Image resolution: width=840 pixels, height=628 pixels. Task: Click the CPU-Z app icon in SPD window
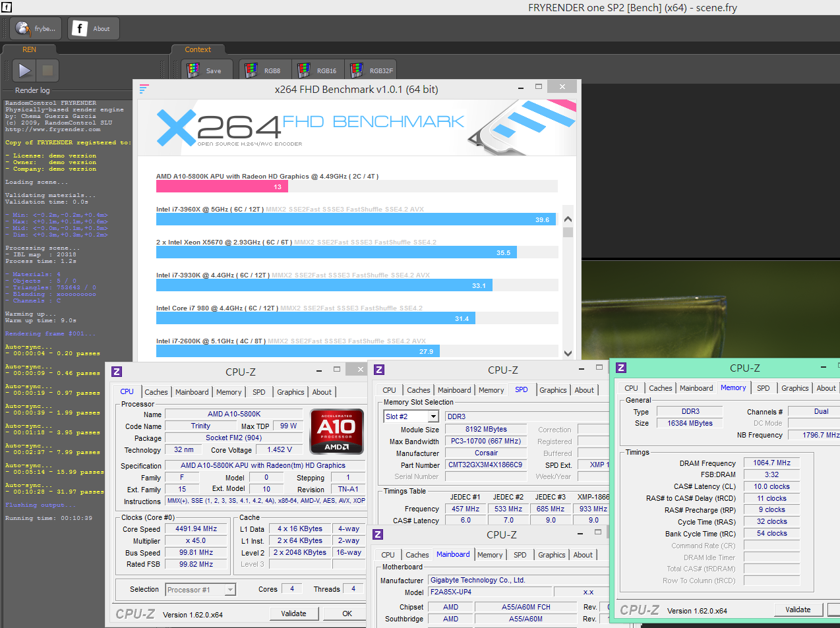[x=379, y=370]
